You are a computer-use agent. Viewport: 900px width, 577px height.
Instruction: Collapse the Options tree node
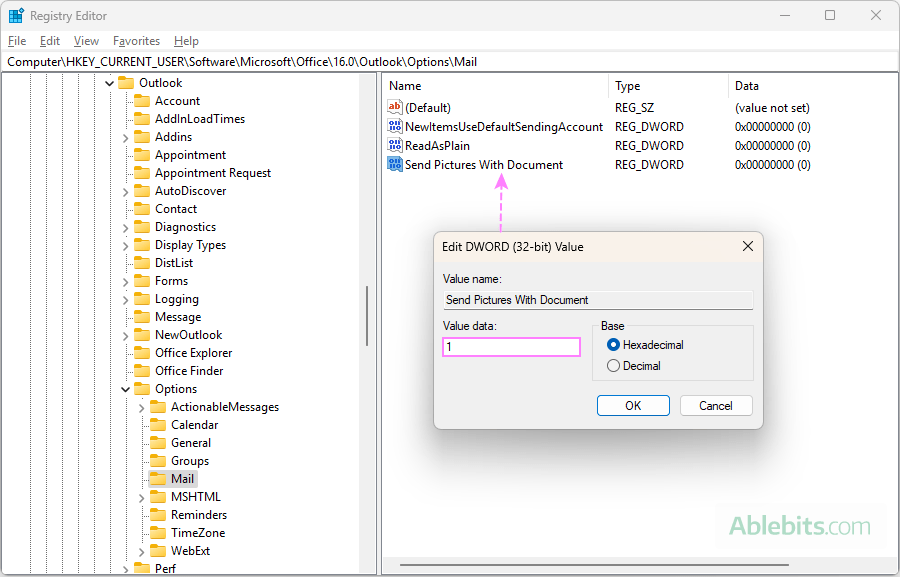click(126, 389)
